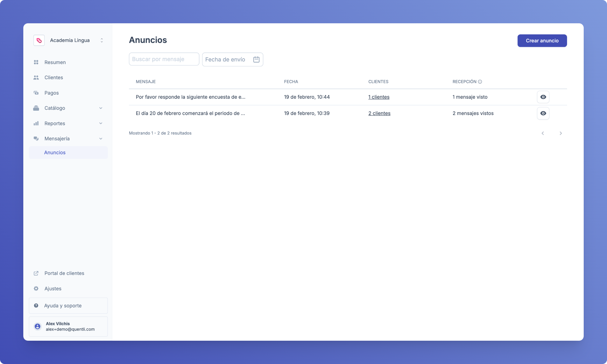Expand the Catálogo sidebar chevron
The image size is (607, 364).
(x=101, y=108)
